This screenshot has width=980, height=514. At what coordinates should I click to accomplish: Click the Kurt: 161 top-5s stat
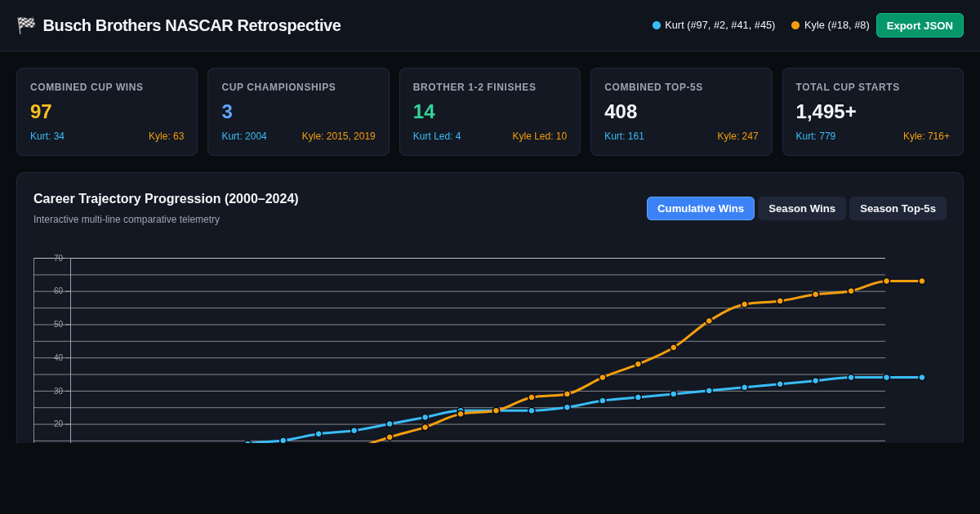[x=624, y=136]
